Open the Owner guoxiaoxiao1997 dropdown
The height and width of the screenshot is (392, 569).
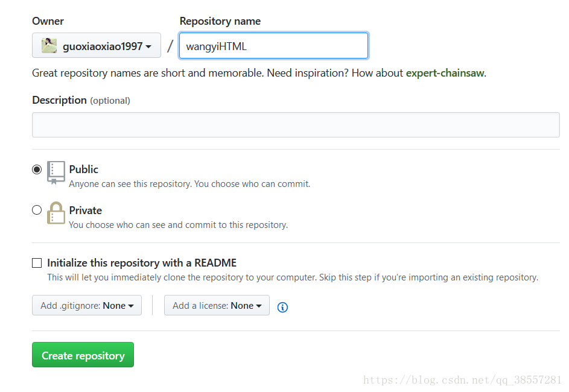click(97, 45)
